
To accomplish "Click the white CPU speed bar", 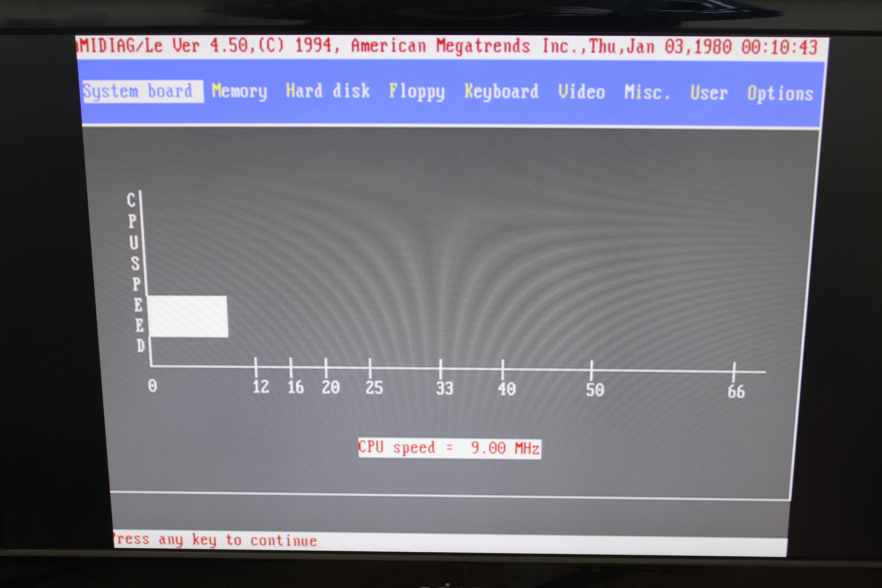I will click(188, 316).
